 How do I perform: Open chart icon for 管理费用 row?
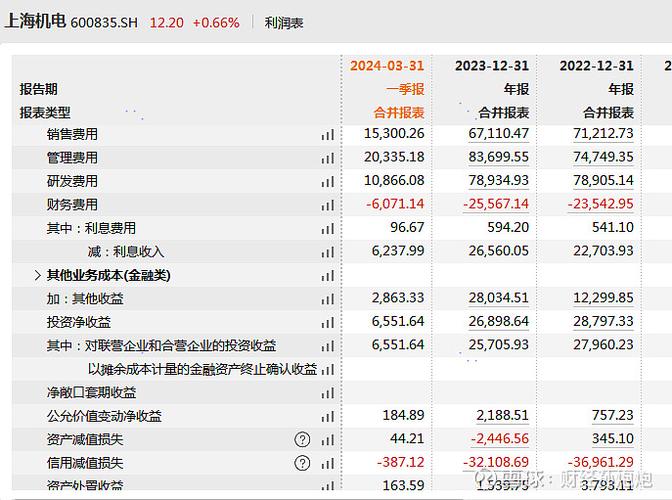[x=327, y=159]
